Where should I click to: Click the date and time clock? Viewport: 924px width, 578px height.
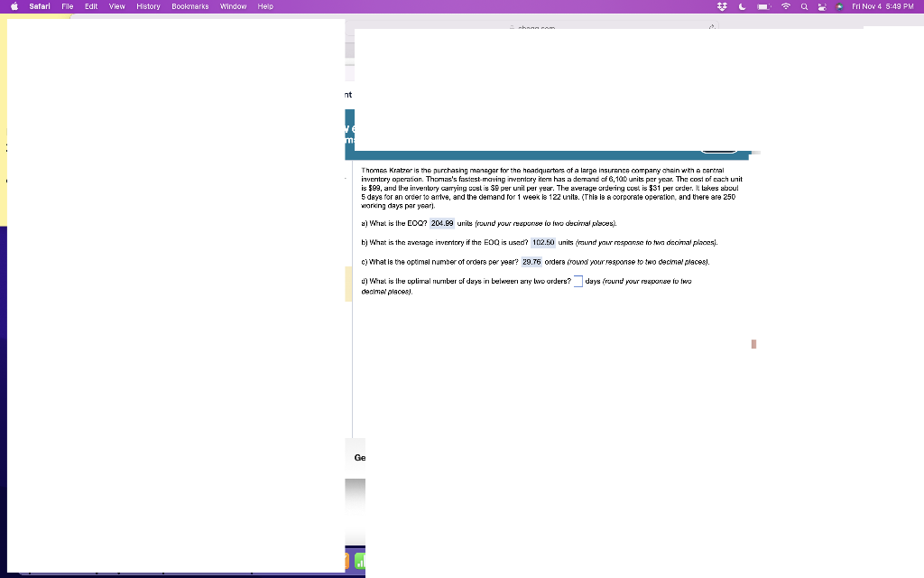(x=882, y=6)
